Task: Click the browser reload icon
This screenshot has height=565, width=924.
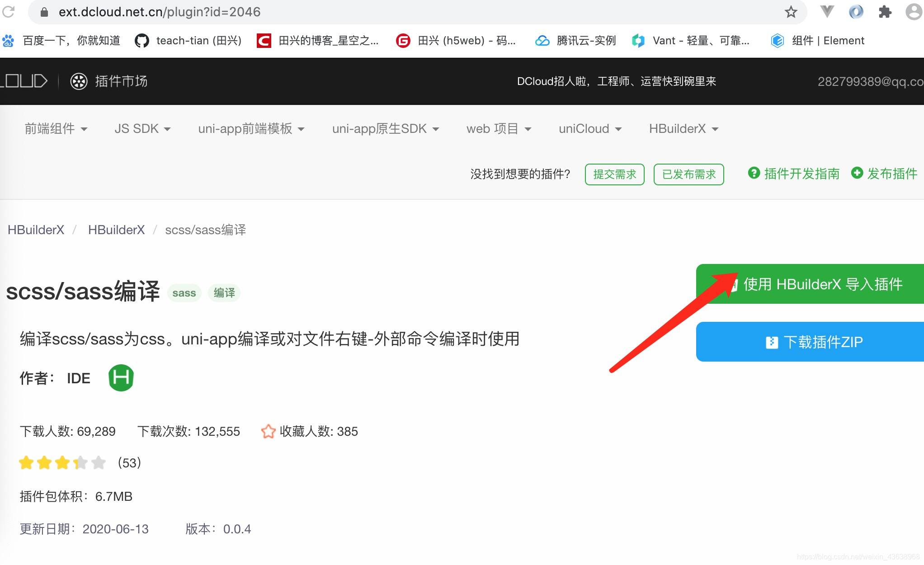Action: (8, 12)
